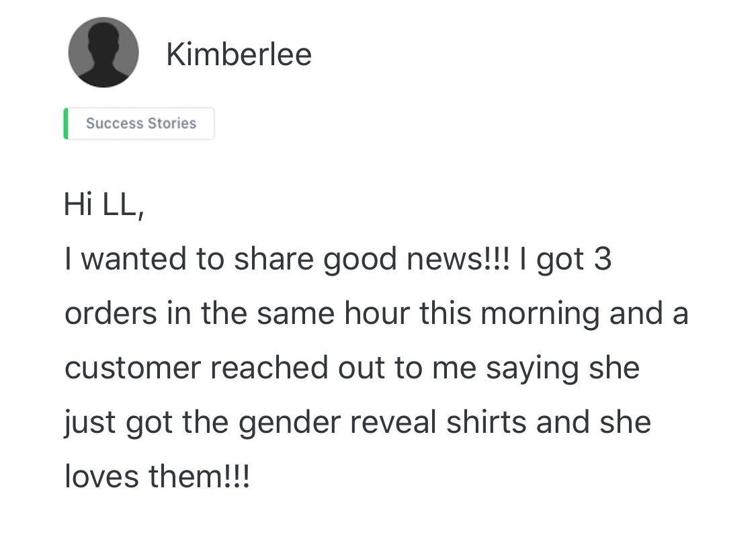Click the word "saying" in the post
The width and height of the screenshot is (756, 533).
pos(528,368)
